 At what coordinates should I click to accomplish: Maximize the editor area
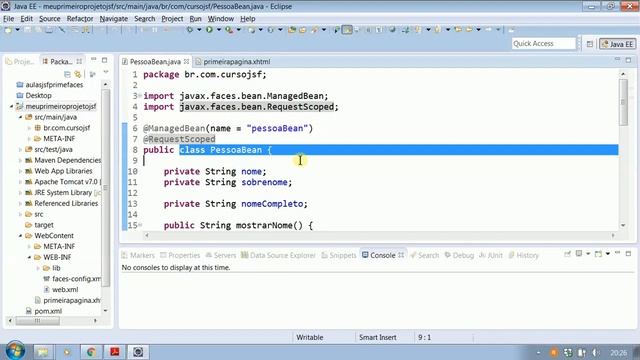point(629,60)
